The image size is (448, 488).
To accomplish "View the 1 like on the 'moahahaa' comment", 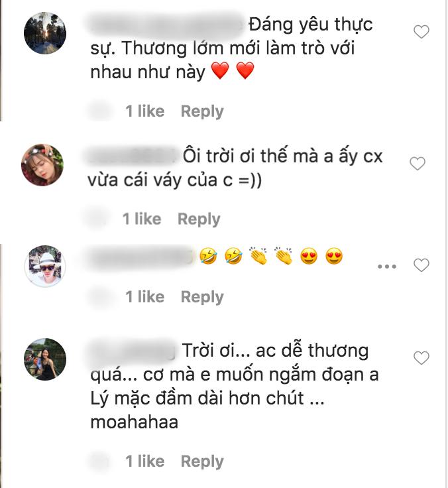I will [x=145, y=461].
